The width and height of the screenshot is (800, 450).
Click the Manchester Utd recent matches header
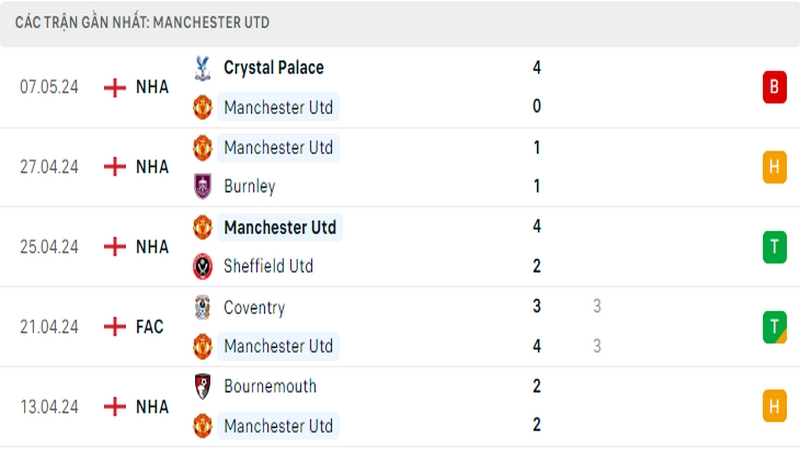(x=142, y=22)
